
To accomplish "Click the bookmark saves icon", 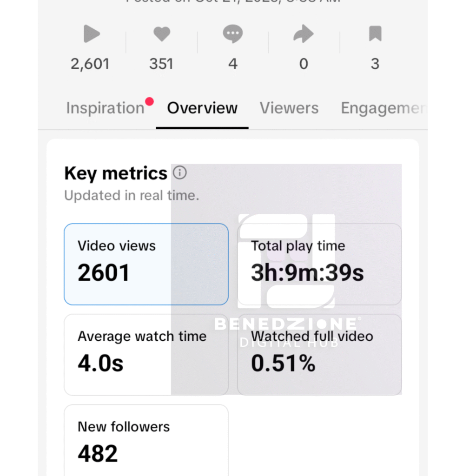I will click(375, 34).
